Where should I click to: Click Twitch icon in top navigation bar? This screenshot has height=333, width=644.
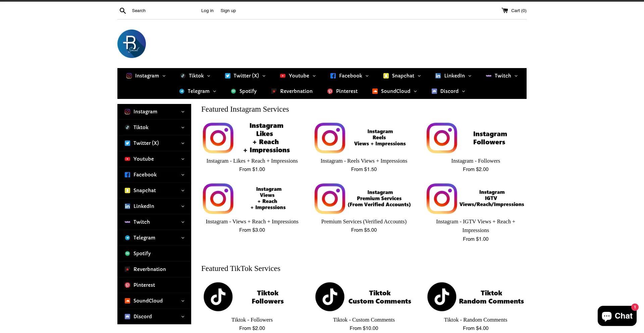[x=489, y=76]
